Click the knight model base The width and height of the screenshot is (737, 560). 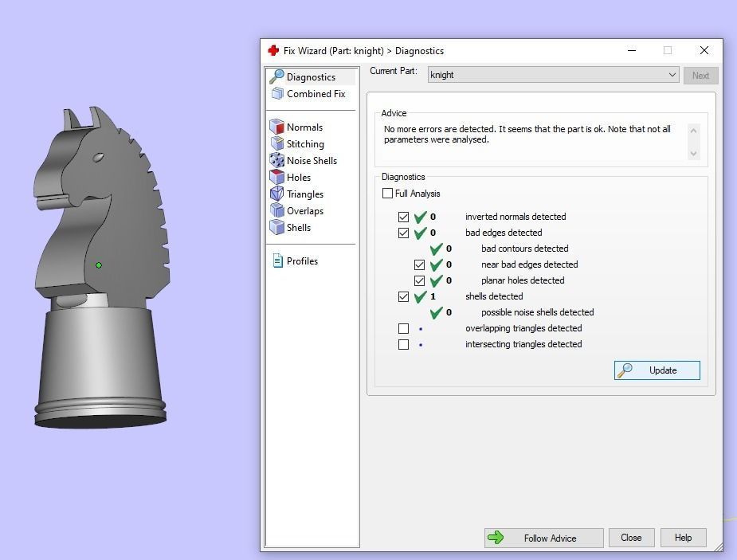point(100,366)
